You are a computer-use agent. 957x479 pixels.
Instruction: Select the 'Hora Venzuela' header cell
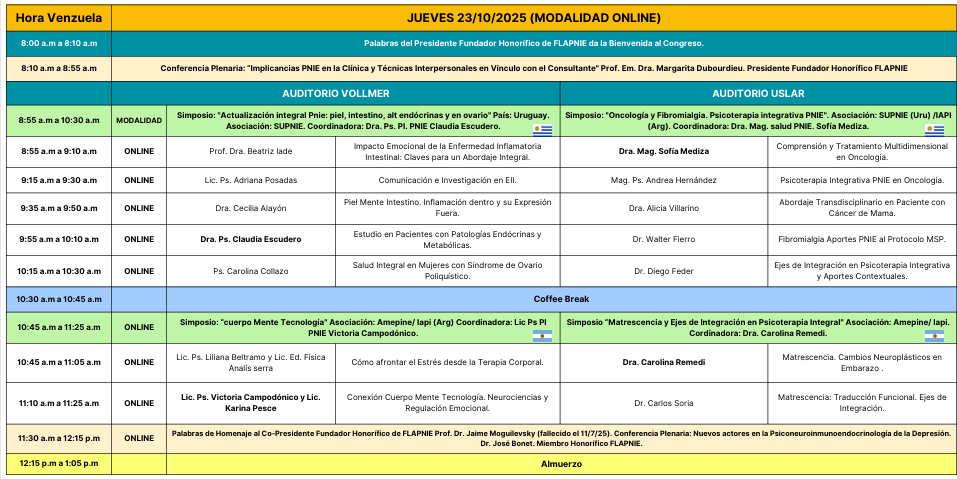pos(59,18)
